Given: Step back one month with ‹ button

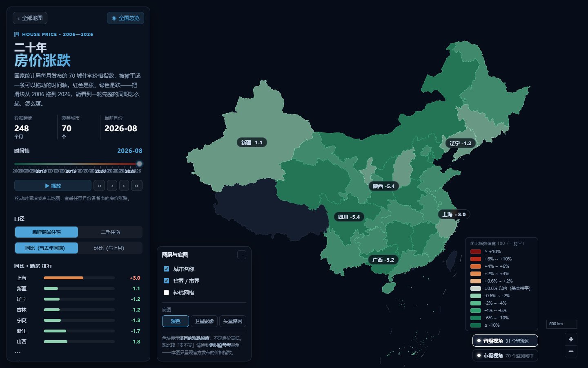Looking at the screenshot, I should click(x=112, y=186).
